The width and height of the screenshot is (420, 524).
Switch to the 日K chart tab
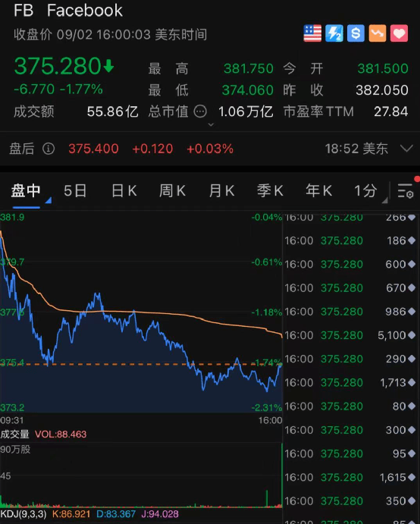[x=124, y=191]
